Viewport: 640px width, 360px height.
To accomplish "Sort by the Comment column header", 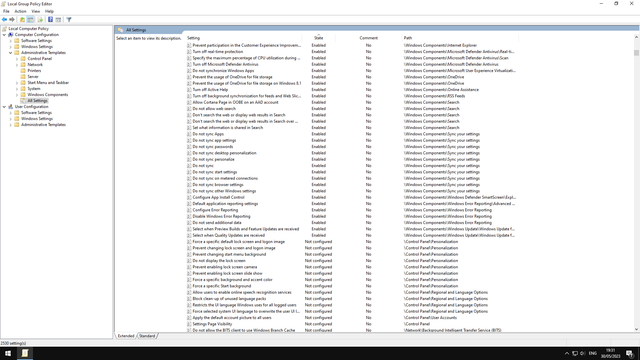I will (x=369, y=38).
